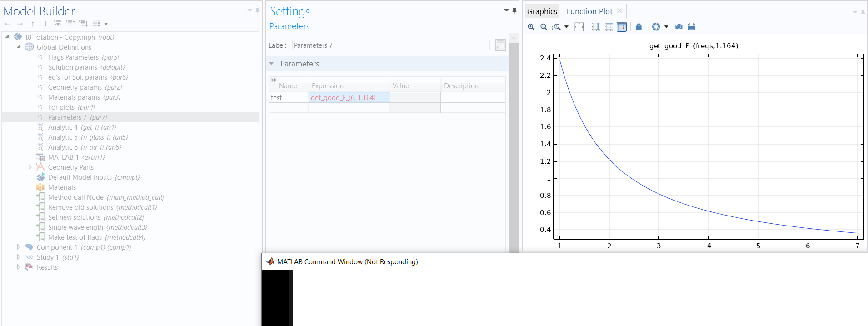Click the Print icon in plot toolbar
Viewport: 868px width, 326px height.
point(691,27)
